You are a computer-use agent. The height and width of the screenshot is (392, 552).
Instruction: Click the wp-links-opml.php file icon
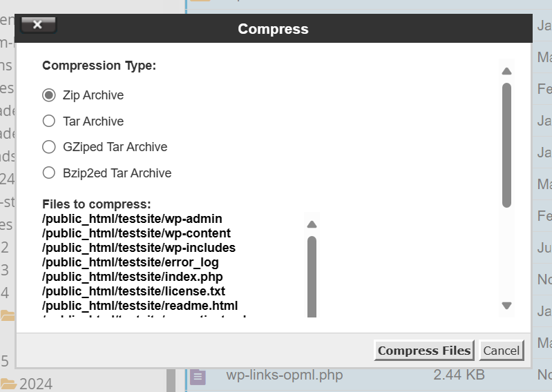(x=198, y=377)
